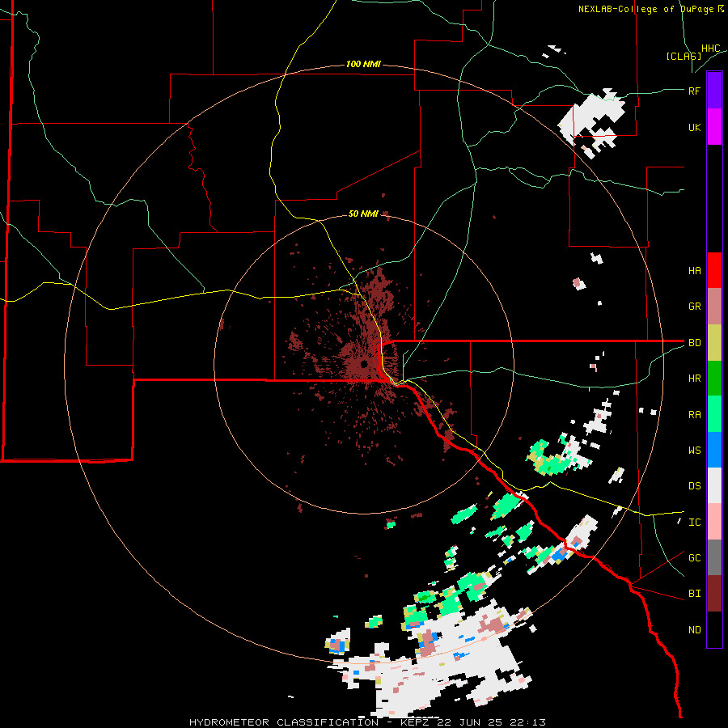The height and width of the screenshot is (728, 728).
Task: Click the RF legend label
Action: click(694, 91)
